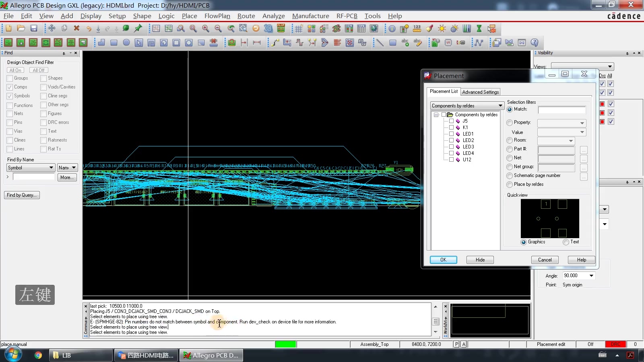
Task: Click the first red color swatch in Visibility
Action: [602, 104]
